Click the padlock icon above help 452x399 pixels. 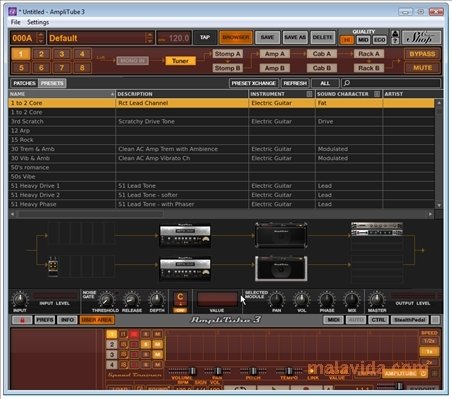click(395, 34)
